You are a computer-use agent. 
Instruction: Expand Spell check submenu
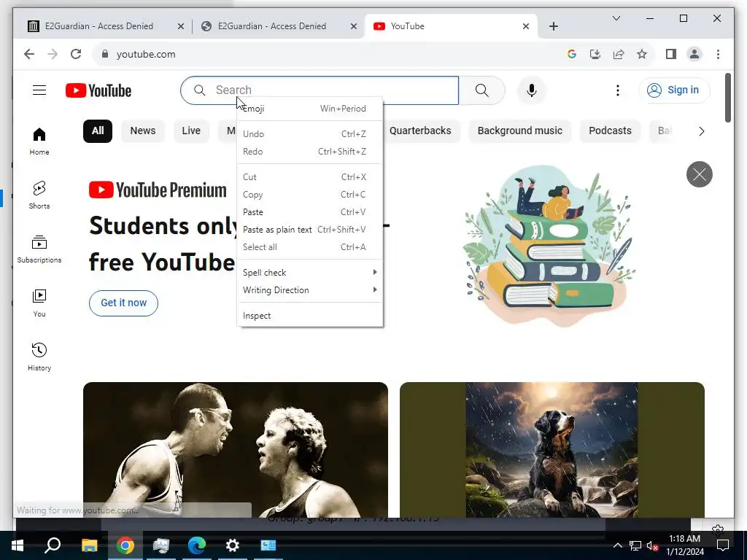309,273
